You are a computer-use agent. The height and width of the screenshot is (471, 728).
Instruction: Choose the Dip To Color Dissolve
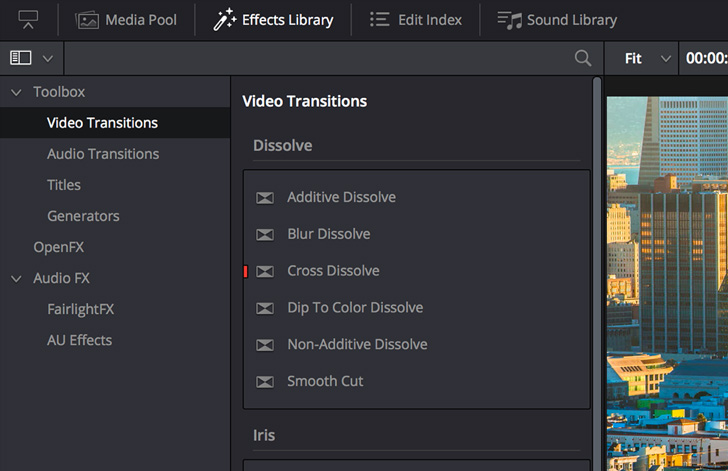pyautogui.click(x=355, y=307)
